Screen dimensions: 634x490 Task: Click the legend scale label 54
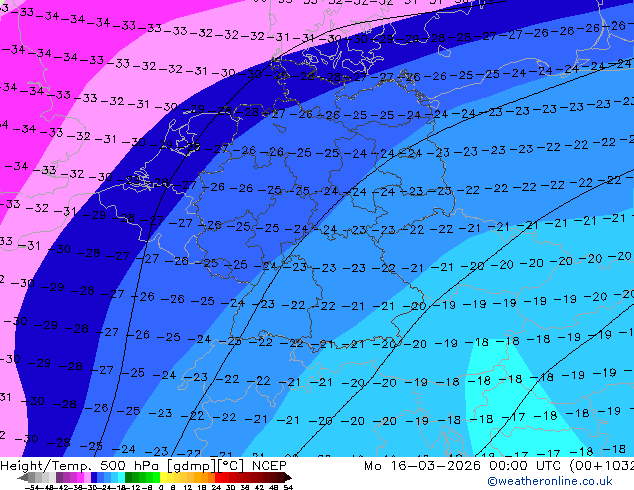click(x=288, y=487)
